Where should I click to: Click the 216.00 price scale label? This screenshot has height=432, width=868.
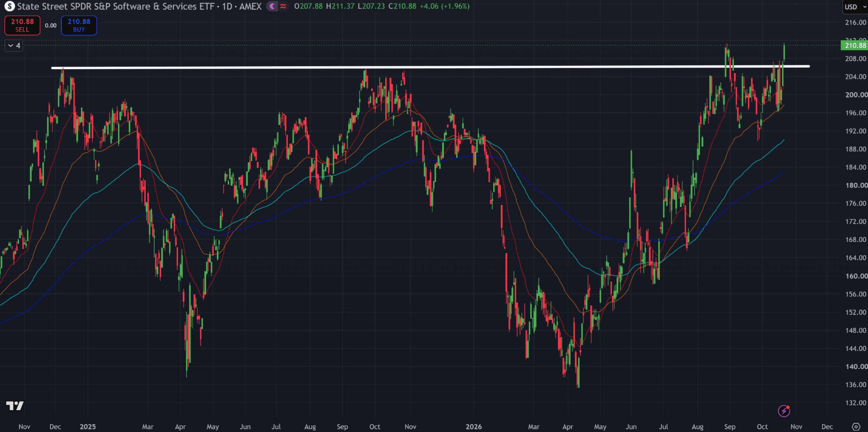(855, 22)
